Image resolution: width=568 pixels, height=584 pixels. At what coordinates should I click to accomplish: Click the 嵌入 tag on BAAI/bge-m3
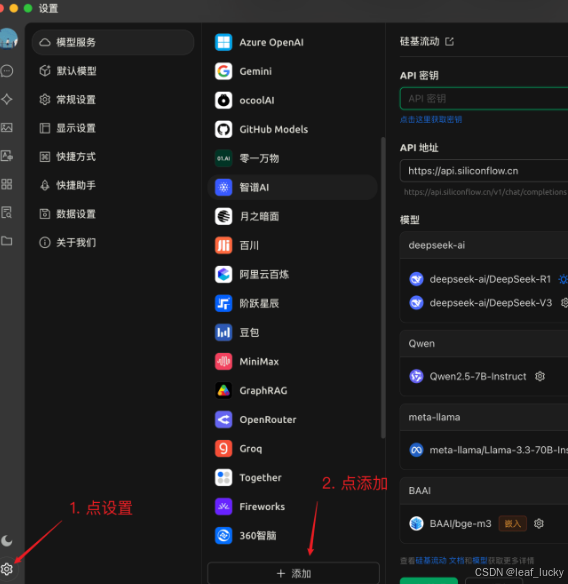pyautogui.click(x=513, y=524)
